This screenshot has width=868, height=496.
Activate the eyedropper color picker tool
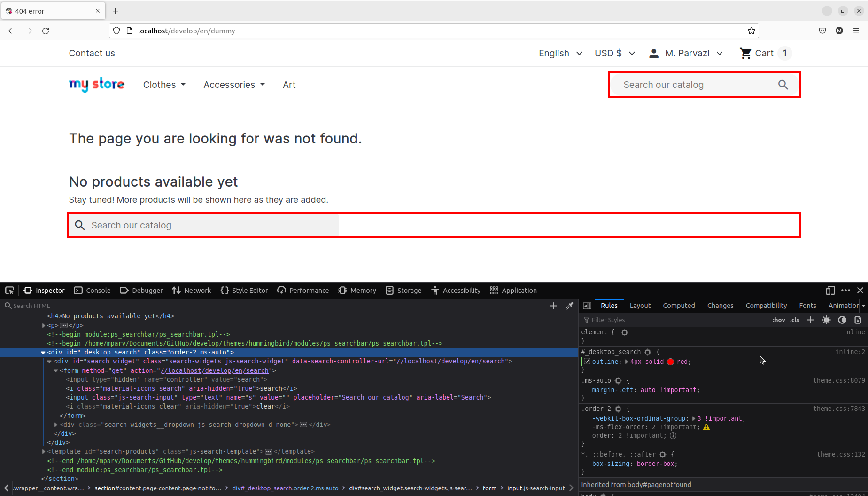coord(570,306)
